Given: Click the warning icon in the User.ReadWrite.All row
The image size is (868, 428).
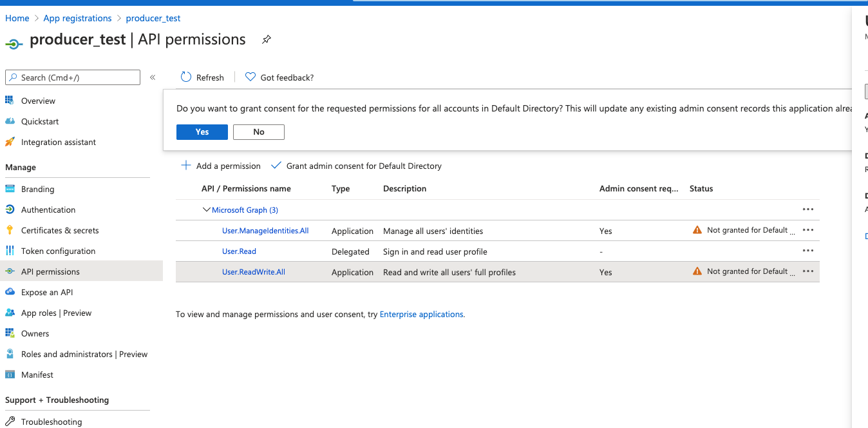Looking at the screenshot, I should pos(697,271).
